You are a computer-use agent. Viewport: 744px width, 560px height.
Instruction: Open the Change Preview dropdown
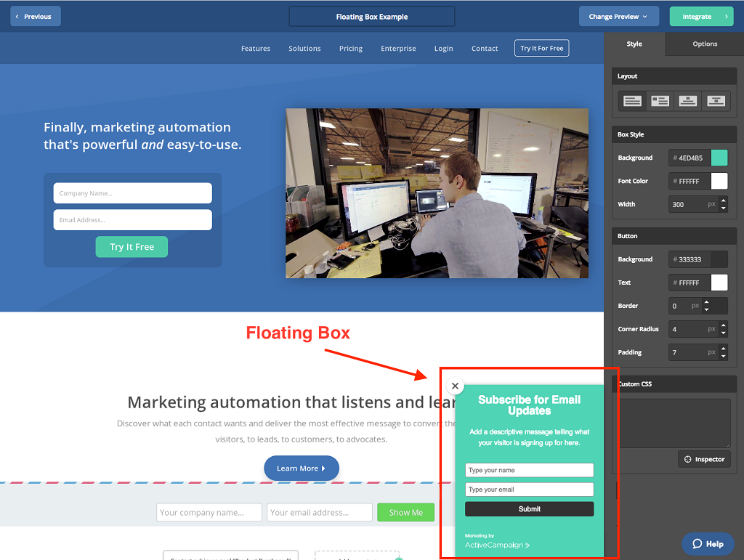(618, 16)
